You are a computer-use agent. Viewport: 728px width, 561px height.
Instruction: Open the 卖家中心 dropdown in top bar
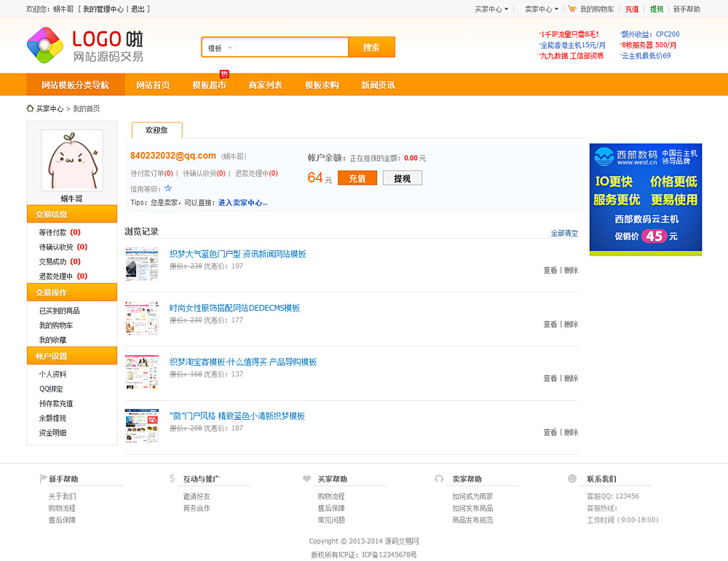pyautogui.click(x=542, y=9)
